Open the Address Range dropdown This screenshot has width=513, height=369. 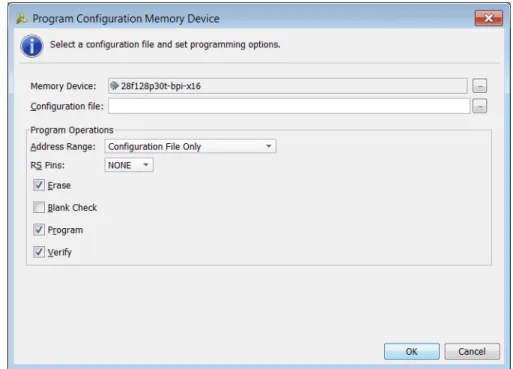point(190,146)
